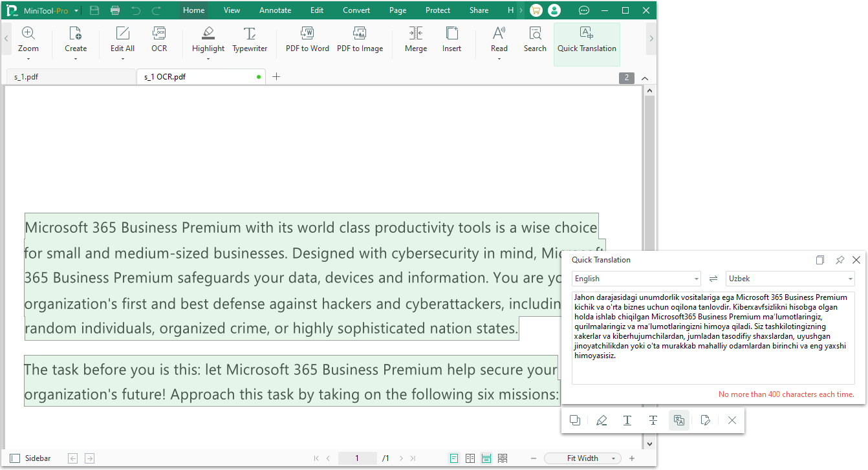Click the PDF to Word tool
Image resolution: width=868 pixels, height=470 pixels.
pyautogui.click(x=308, y=40)
